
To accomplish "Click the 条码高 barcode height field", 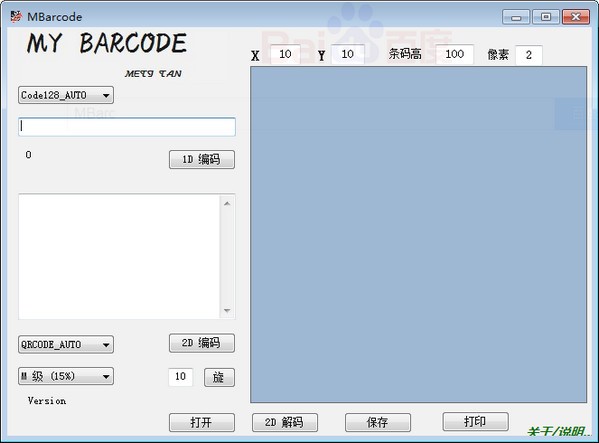I will click(x=454, y=54).
